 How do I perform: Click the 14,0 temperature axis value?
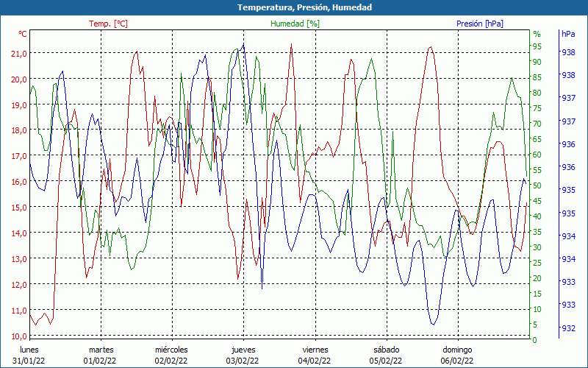click(19, 233)
